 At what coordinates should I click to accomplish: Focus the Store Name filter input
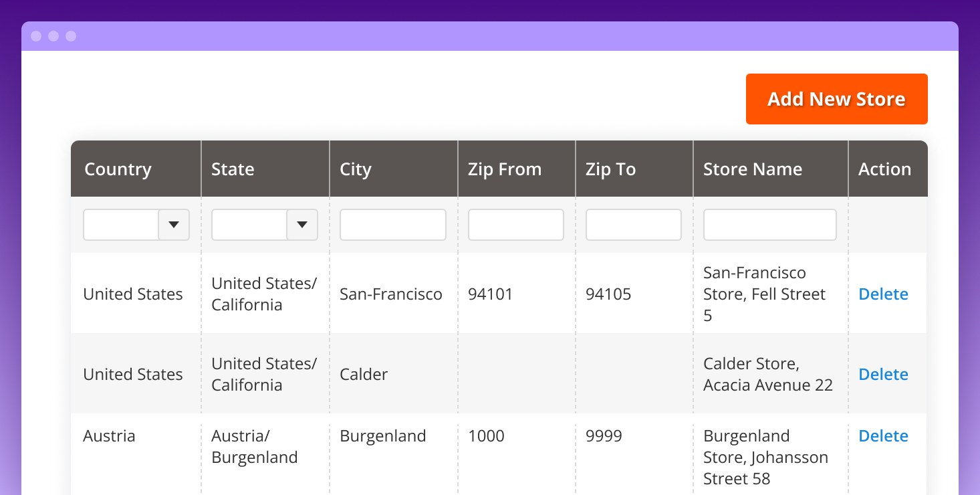769,225
